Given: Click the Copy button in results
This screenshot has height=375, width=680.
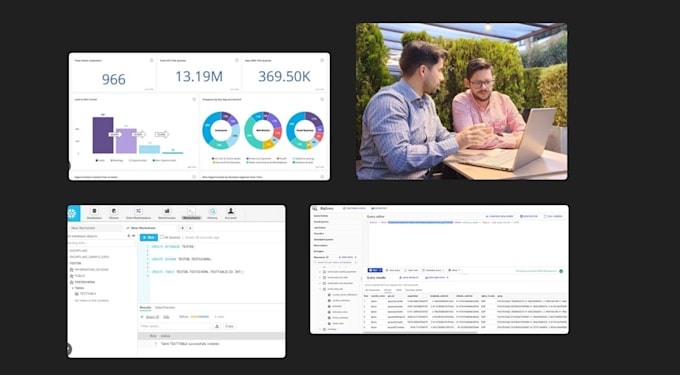Looking at the screenshot, I should tap(229, 326).
